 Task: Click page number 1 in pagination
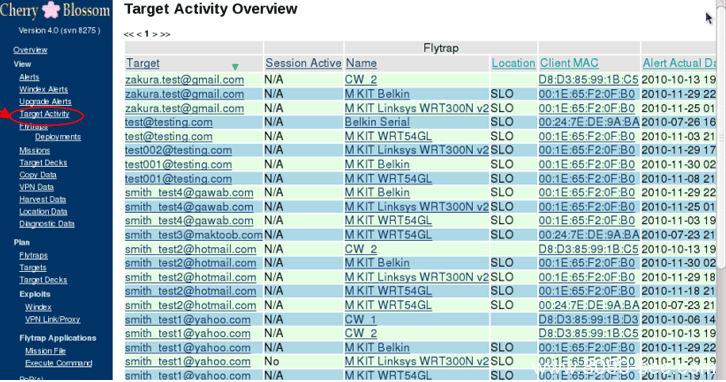147,34
